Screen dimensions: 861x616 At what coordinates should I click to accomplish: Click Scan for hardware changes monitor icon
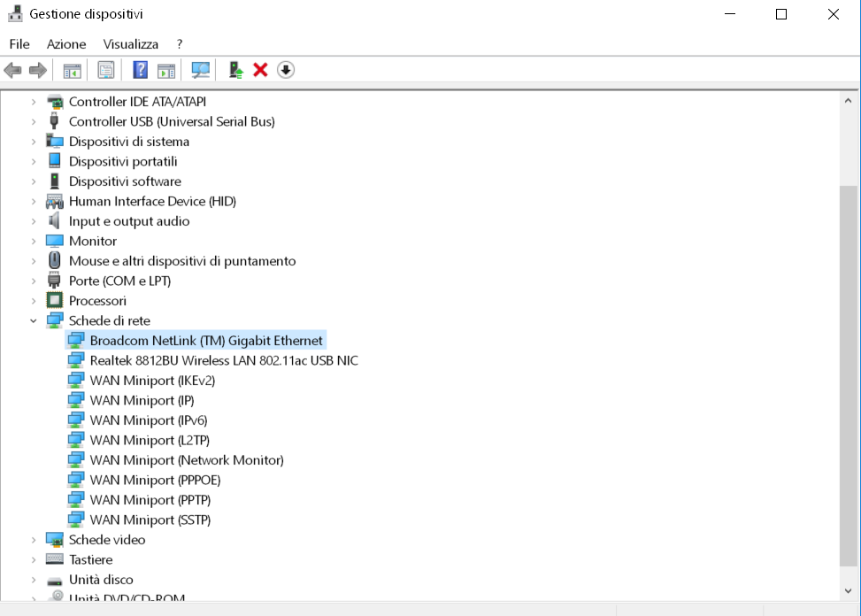point(200,70)
